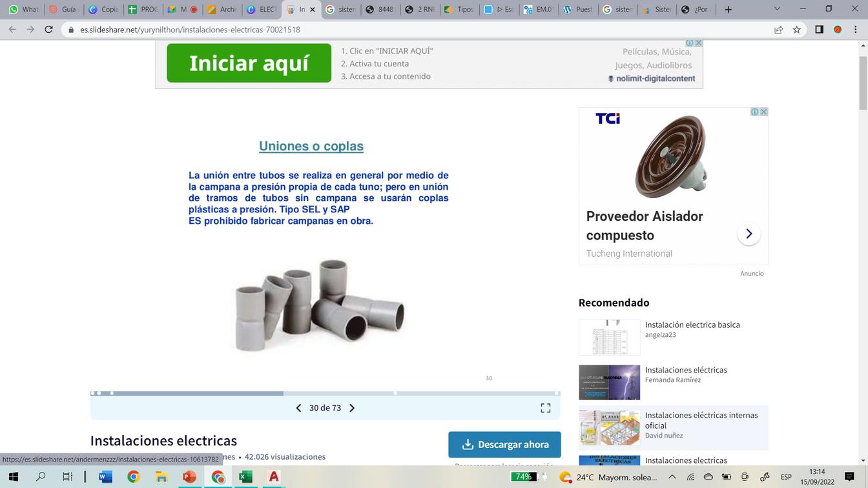This screenshot has width=868, height=488.
Task: Open thumbnail of Instalación electrica basica
Action: (609, 338)
